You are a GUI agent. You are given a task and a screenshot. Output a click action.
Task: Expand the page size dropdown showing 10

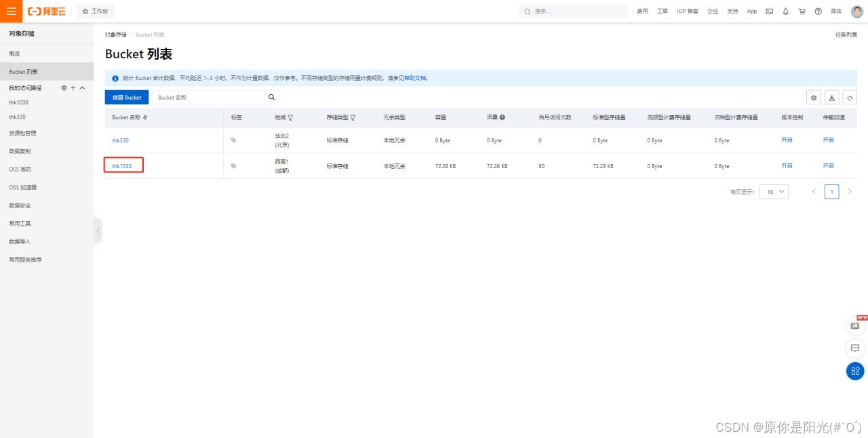[x=774, y=192]
